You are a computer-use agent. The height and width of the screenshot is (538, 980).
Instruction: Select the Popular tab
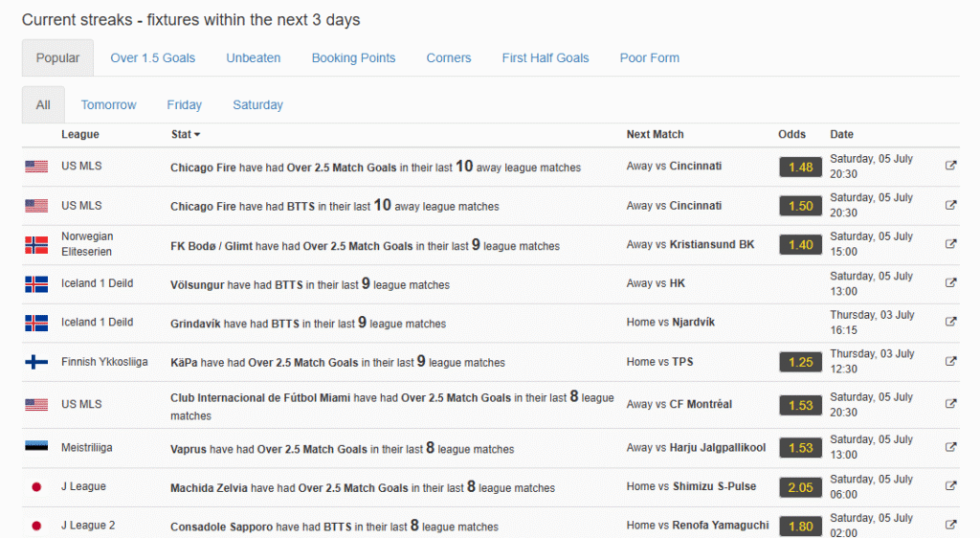[x=57, y=58]
